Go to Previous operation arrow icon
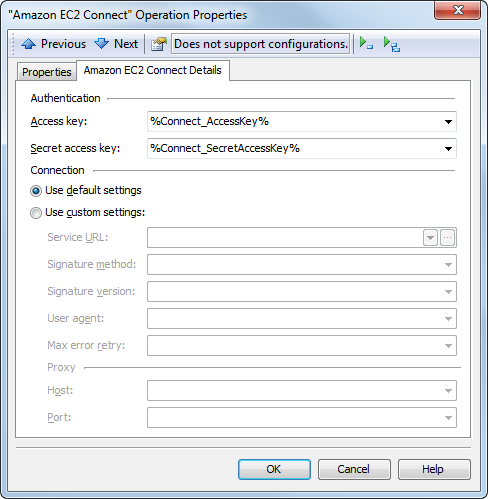The height and width of the screenshot is (499, 488). coord(29,44)
